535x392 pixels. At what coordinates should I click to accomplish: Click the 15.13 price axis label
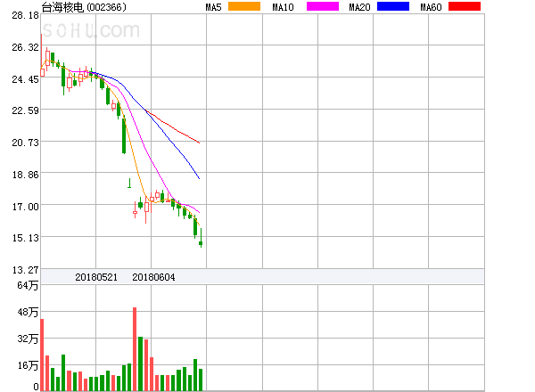26,238
